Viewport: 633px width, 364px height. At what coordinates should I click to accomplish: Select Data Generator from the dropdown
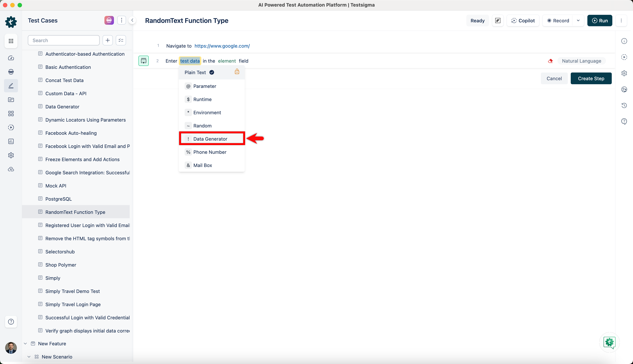click(210, 139)
